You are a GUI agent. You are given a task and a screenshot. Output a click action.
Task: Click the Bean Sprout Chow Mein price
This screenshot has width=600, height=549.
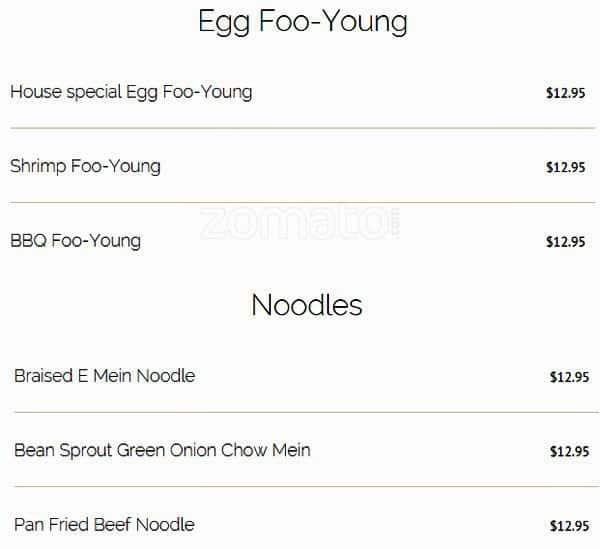coord(569,451)
